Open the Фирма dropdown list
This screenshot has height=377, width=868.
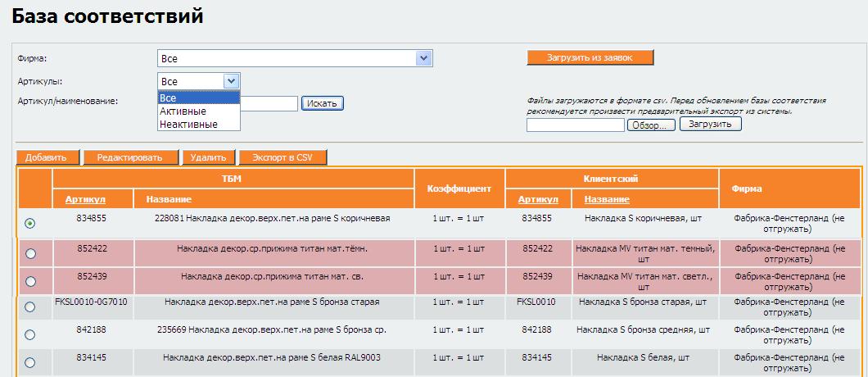423,59
